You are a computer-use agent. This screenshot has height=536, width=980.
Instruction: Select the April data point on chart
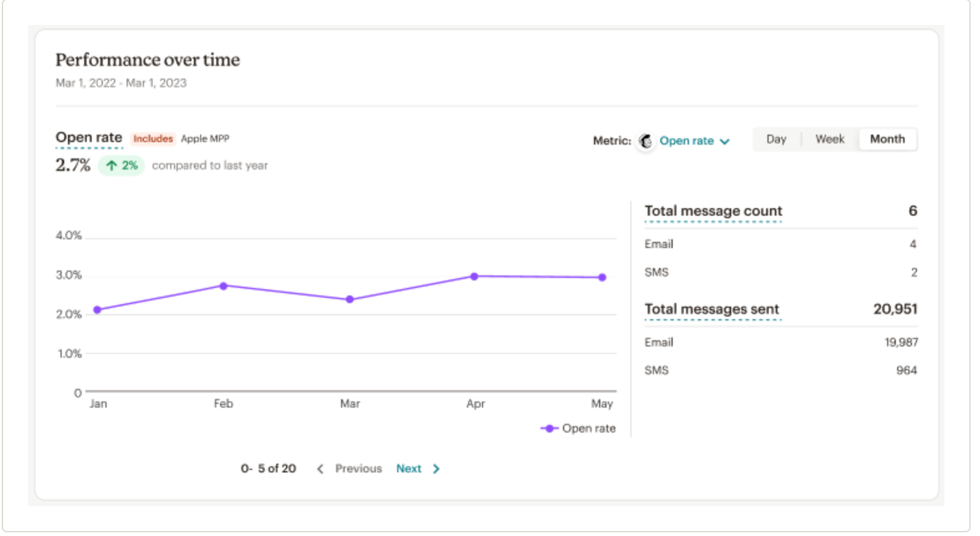(x=474, y=276)
